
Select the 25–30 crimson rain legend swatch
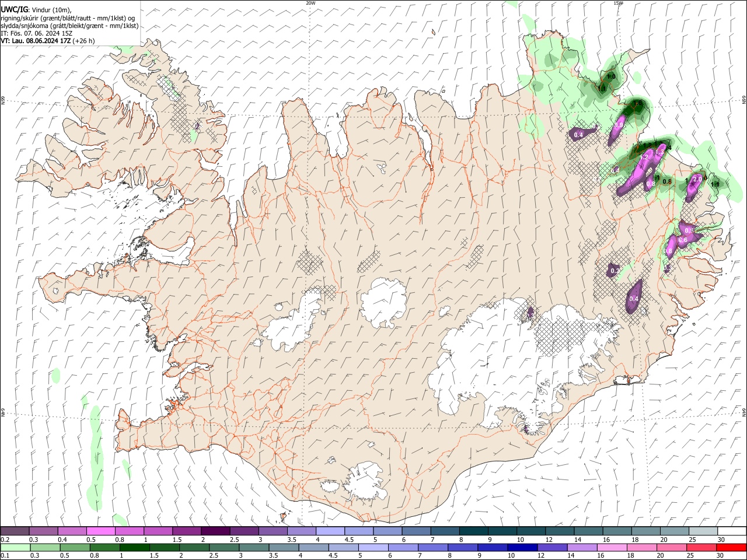(701, 547)
